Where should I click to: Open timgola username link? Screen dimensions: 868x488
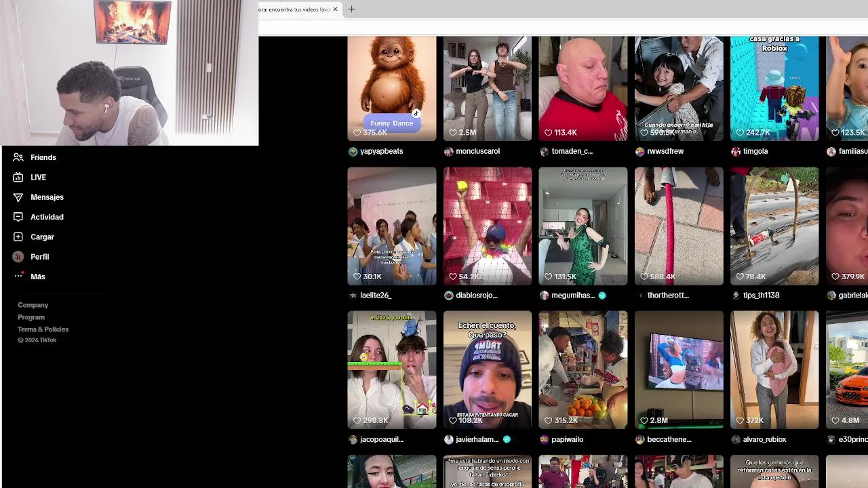coord(755,151)
